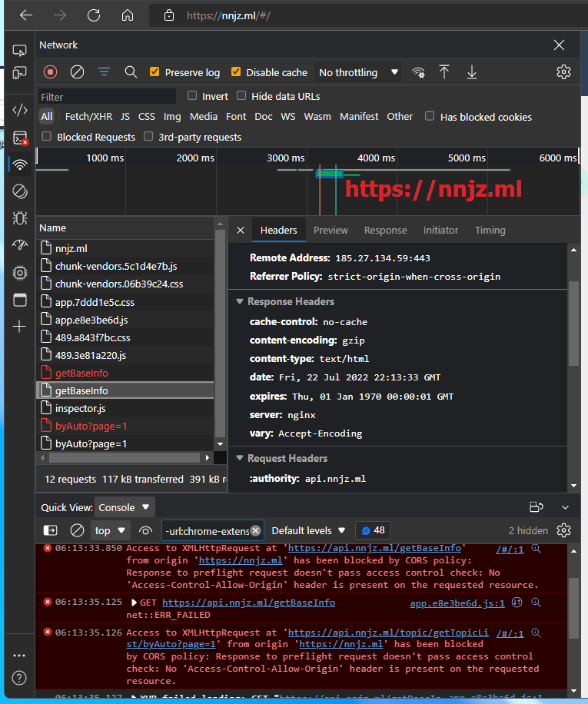Open the Elements tool in sidebar
This screenshot has width=588, height=704.
tap(20, 110)
